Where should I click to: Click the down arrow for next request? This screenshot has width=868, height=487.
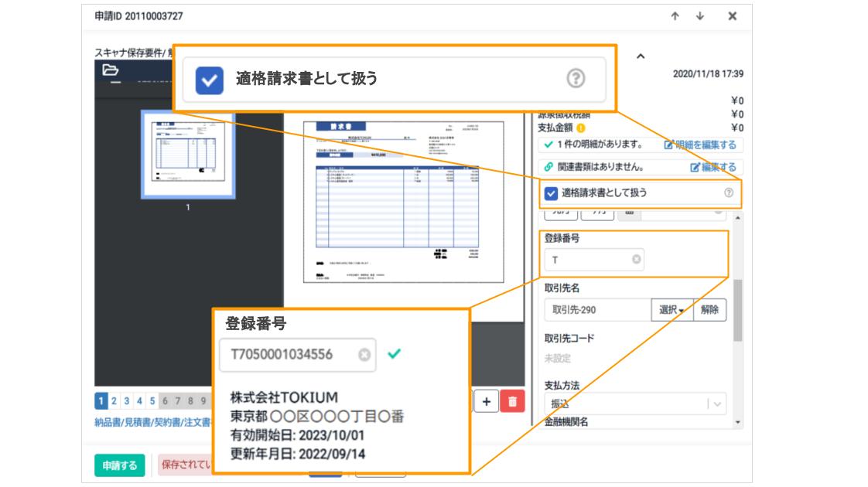tap(700, 16)
